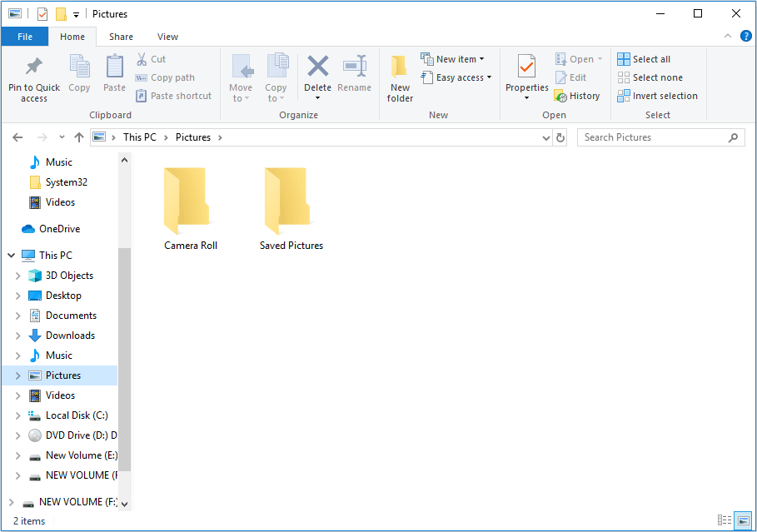
Task: Open the Move to menu
Action: [241, 78]
